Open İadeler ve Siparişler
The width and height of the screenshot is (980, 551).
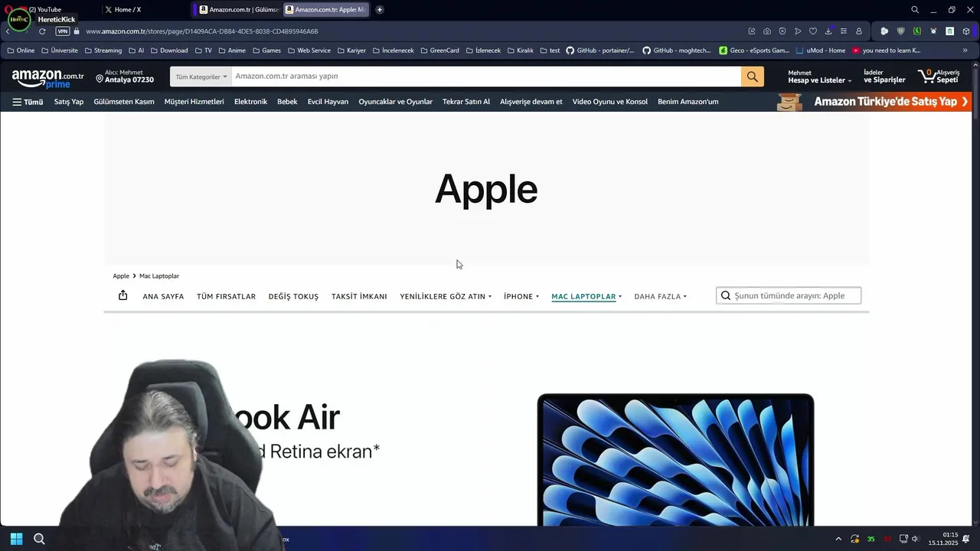click(x=884, y=77)
